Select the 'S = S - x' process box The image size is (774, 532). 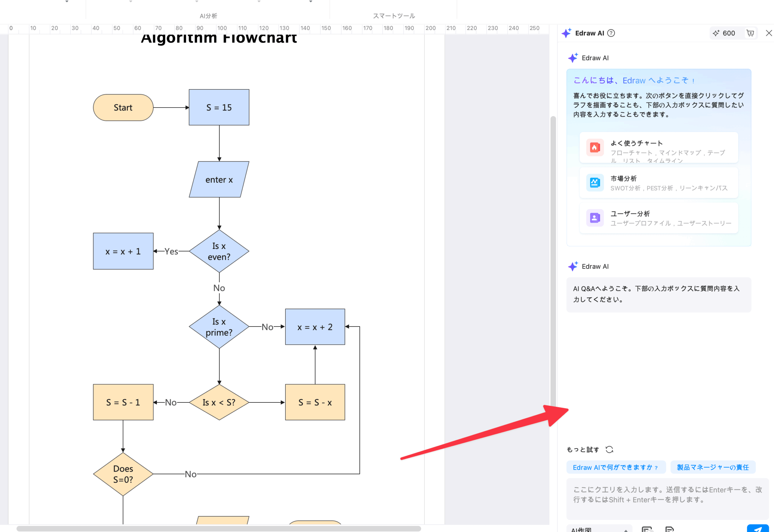click(x=315, y=402)
